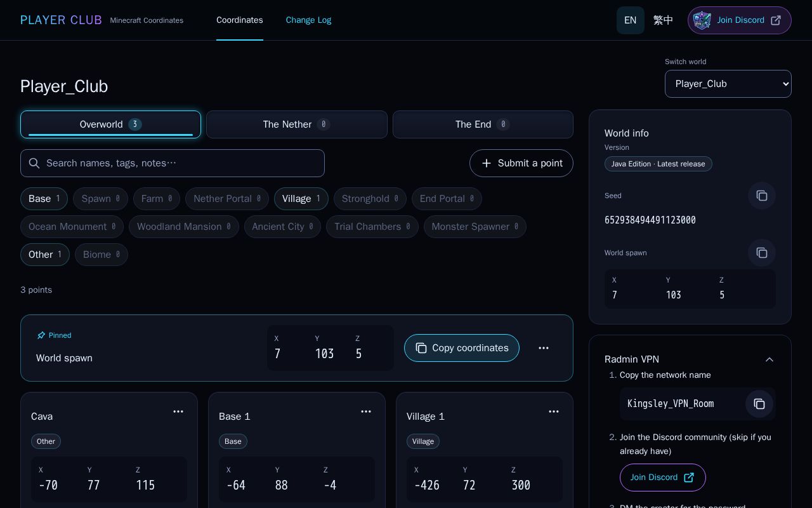Toggle the Biome tag filter
This screenshot has width=812, height=508.
[x=101, y=255]
